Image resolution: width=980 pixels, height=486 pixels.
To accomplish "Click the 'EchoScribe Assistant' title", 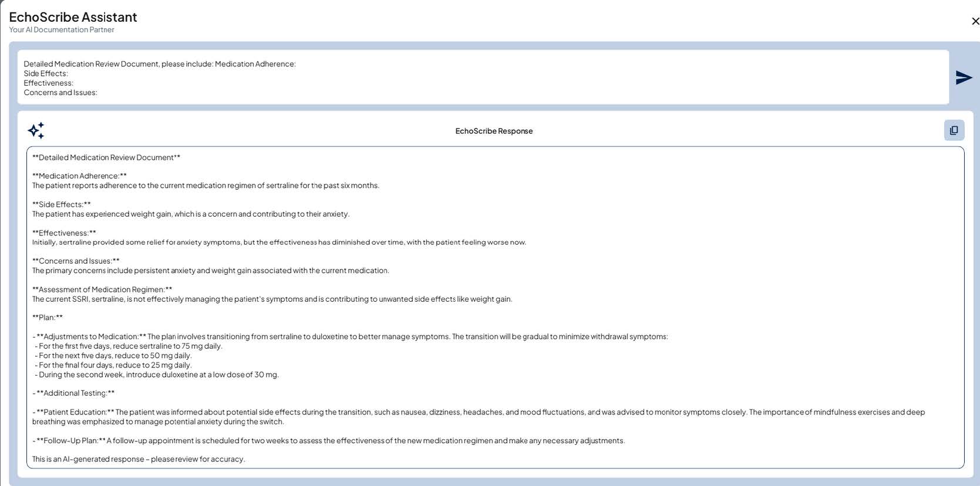I will point(73,17).
